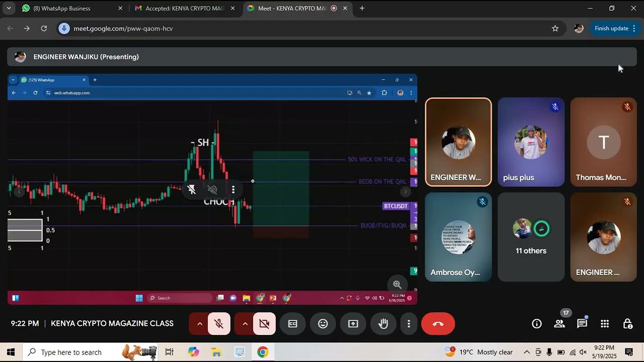Go back in browser history
The image size is (644, 362).
click(10, 29)
